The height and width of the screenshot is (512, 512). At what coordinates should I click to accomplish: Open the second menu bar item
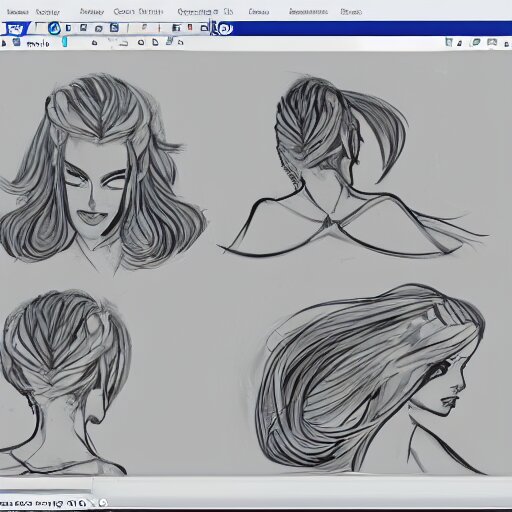pyautogui.click(x=48, y=12)
